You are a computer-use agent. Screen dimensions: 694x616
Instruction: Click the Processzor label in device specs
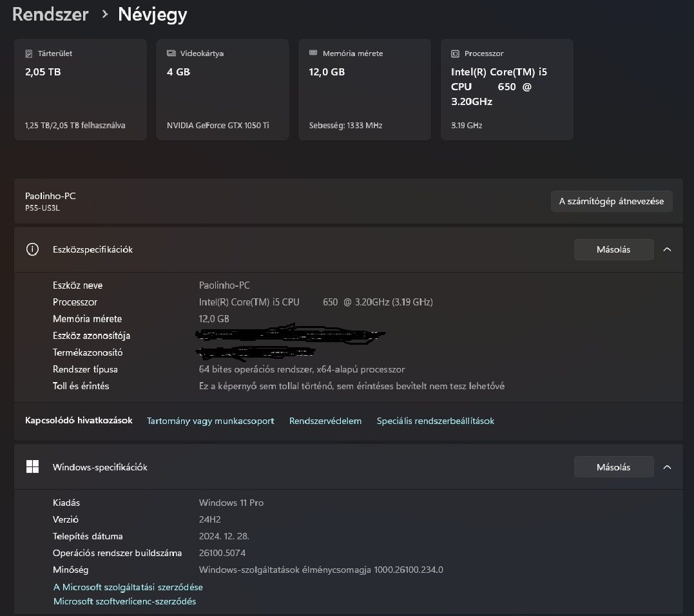[75, 302]
